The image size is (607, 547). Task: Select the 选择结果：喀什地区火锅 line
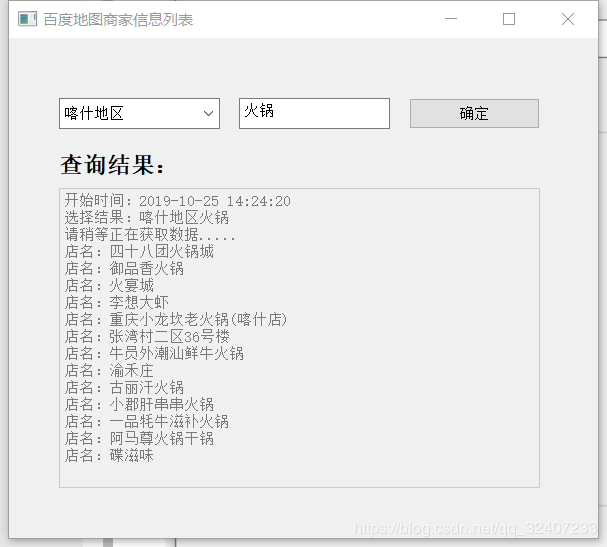point(146,218)
